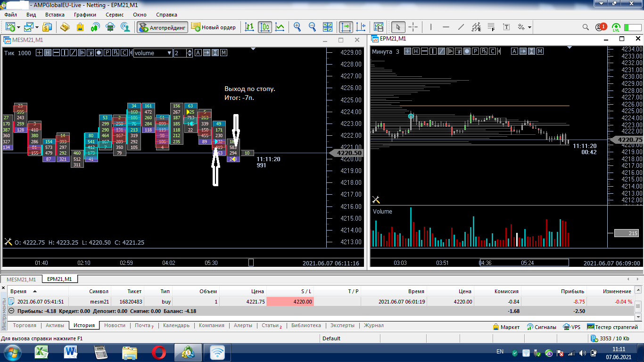The height and width of the screenshot is (362, 644).
Task: Open the templates chart-save icon
Action: pos(378,27)
